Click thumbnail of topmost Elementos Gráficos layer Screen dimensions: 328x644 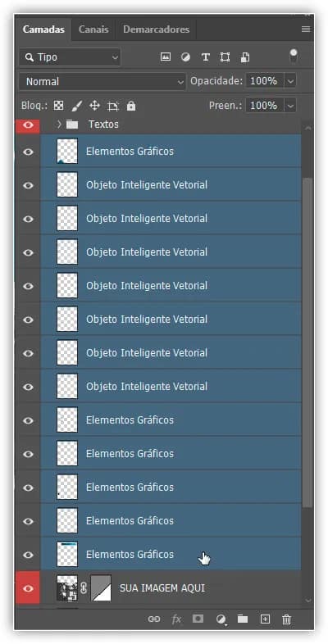(67, 151)
